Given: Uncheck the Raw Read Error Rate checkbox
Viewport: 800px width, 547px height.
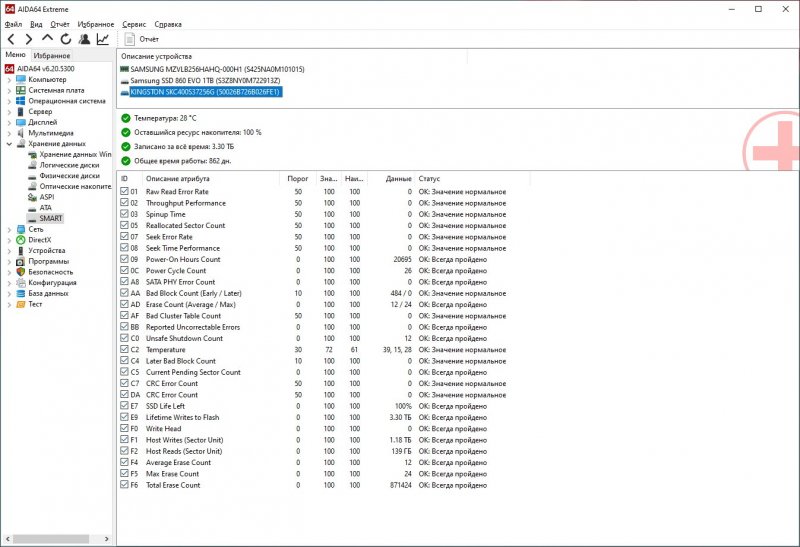Looking at the screenshot, I should [124, 192].
